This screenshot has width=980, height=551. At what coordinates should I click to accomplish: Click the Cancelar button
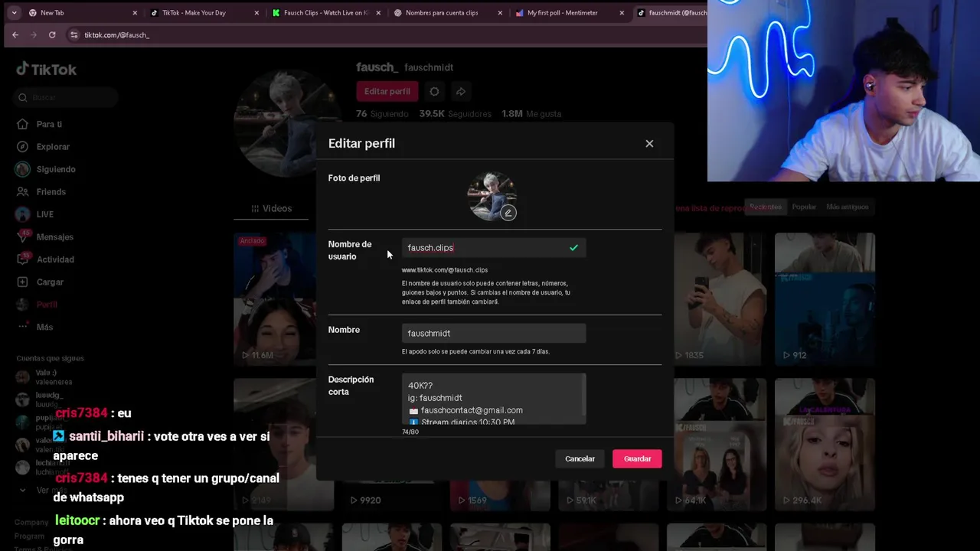point(580,458)
